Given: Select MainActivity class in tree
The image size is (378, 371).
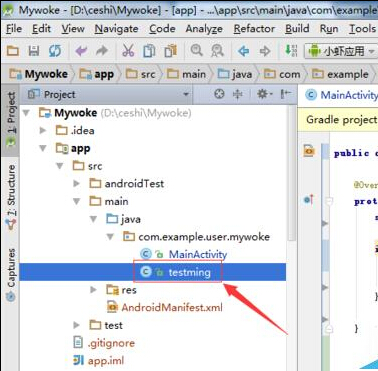Looking at the screenshot, I should coord(198,254).
